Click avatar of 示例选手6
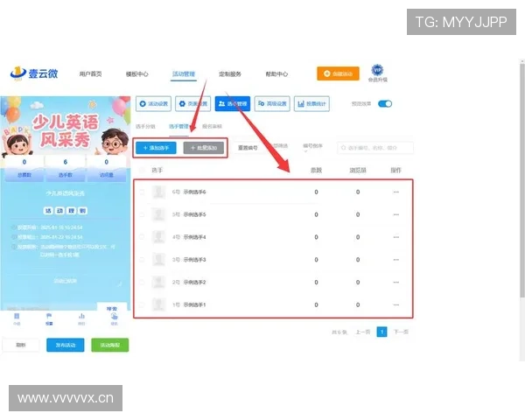 pyautogui.click(x=158, y=192)
